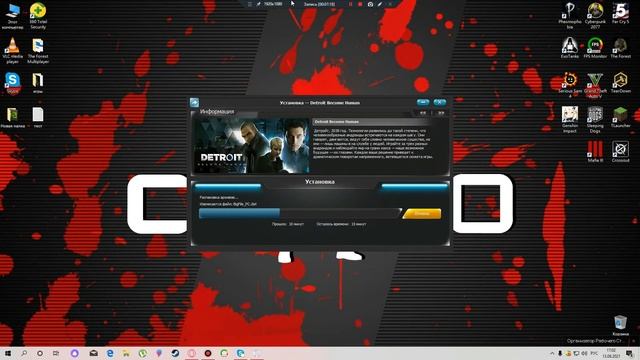The width and height of the screenshot is (640, 360).
Task: Open the Windows Start menu
Action: pos(7,353)
